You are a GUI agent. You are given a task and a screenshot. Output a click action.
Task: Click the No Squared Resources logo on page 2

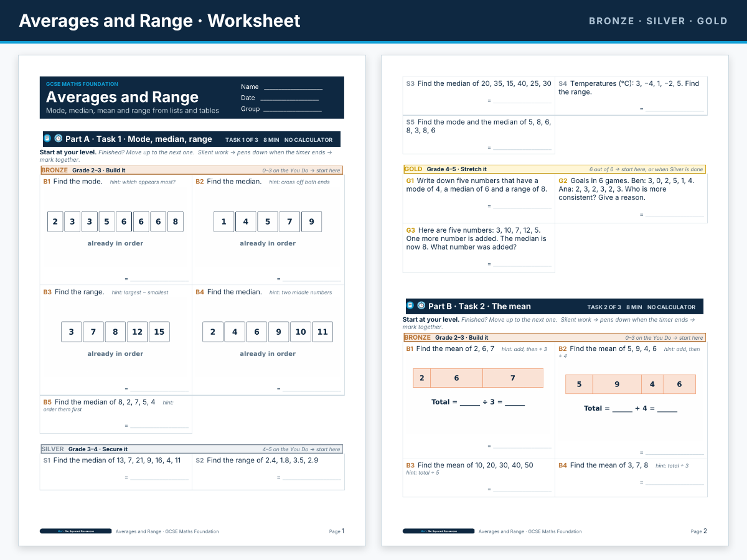(438, 531)
